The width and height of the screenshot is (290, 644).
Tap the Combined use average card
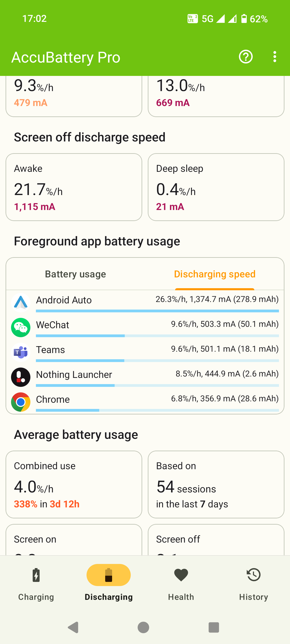click(x=74, y=484)
